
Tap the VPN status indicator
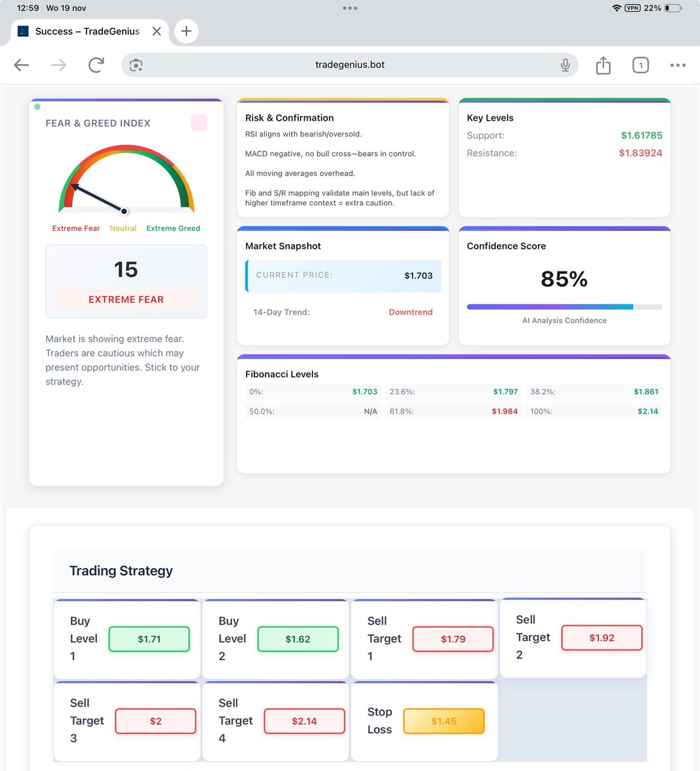[x=633, y=8]
